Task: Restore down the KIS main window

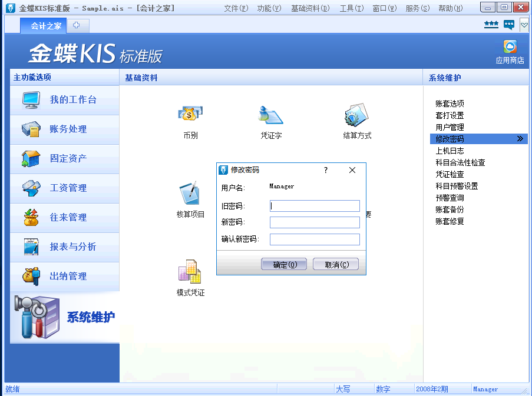Action: coord(504,8)
